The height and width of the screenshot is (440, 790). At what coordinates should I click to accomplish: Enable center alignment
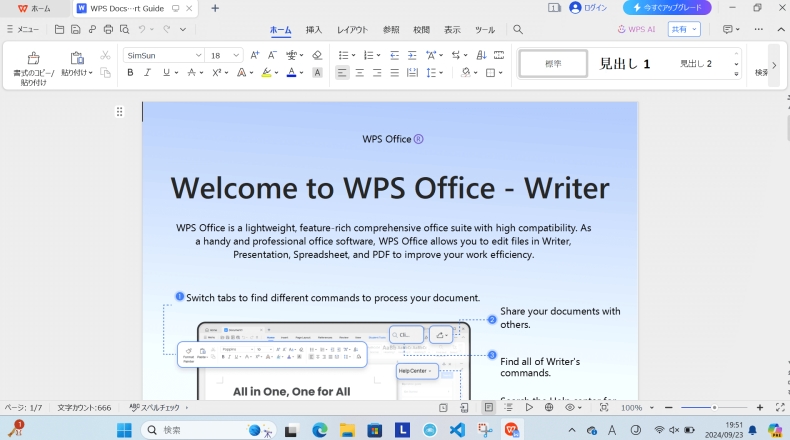(359, 73)
